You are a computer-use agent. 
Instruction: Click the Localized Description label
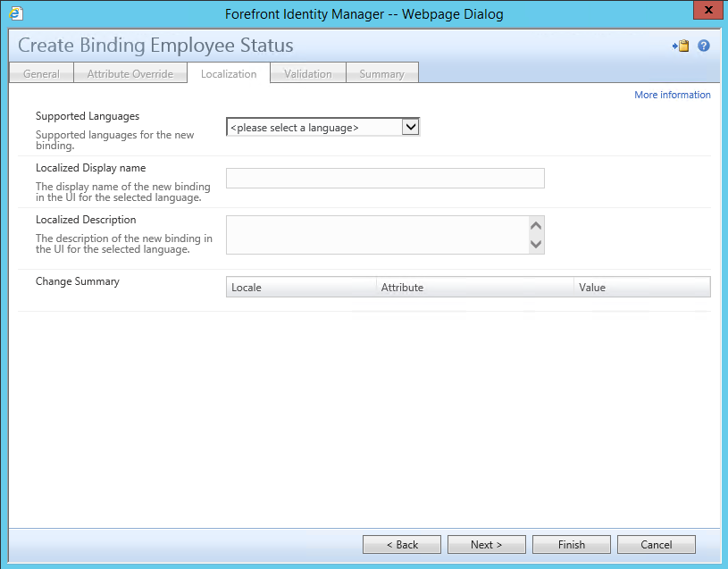[86, 220]
